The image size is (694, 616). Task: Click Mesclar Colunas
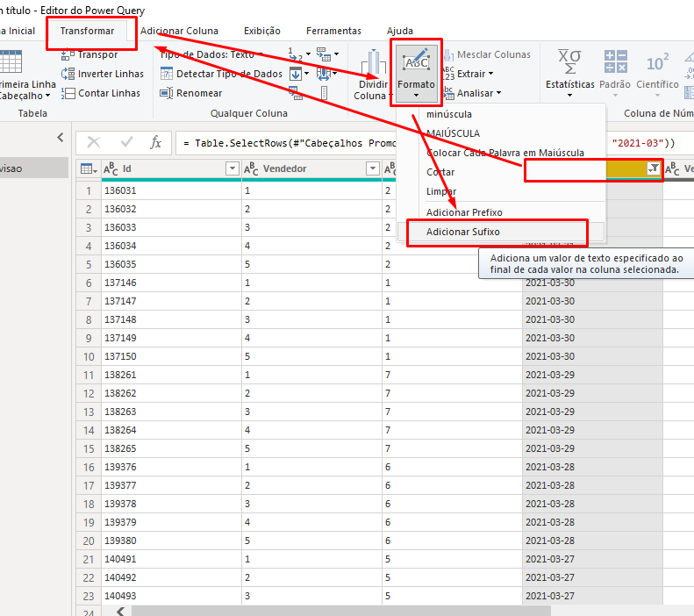(x=487, y=54)
